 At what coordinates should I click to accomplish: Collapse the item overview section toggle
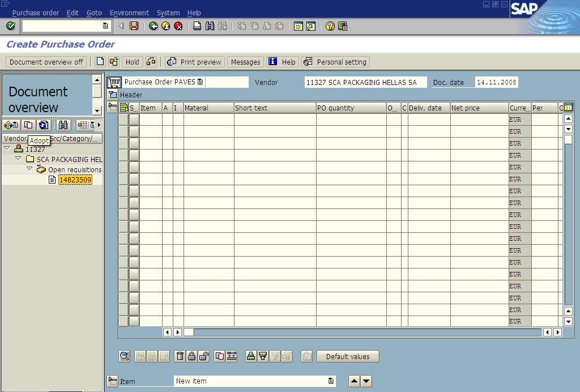click(x=113, y=107)
